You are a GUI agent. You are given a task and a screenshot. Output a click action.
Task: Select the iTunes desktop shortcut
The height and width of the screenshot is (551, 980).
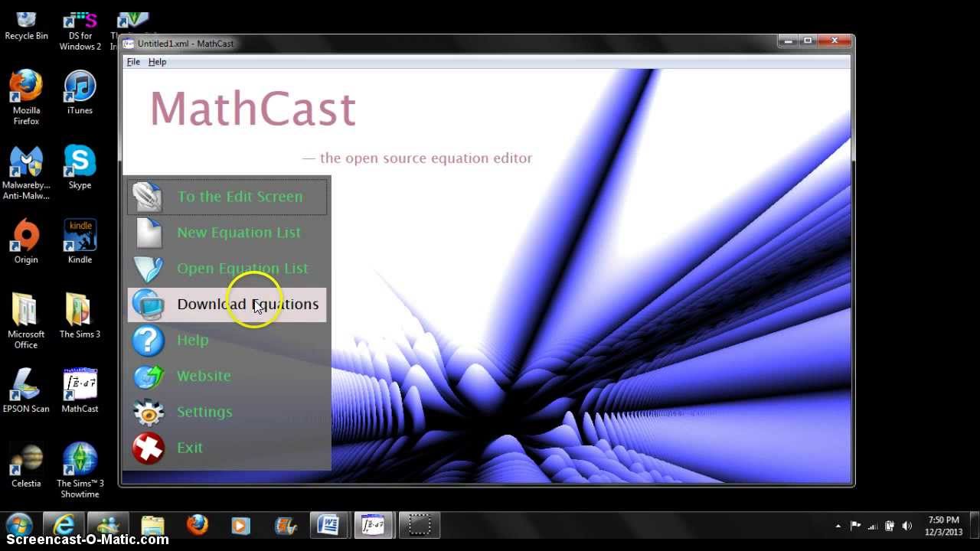coord(80,93)
